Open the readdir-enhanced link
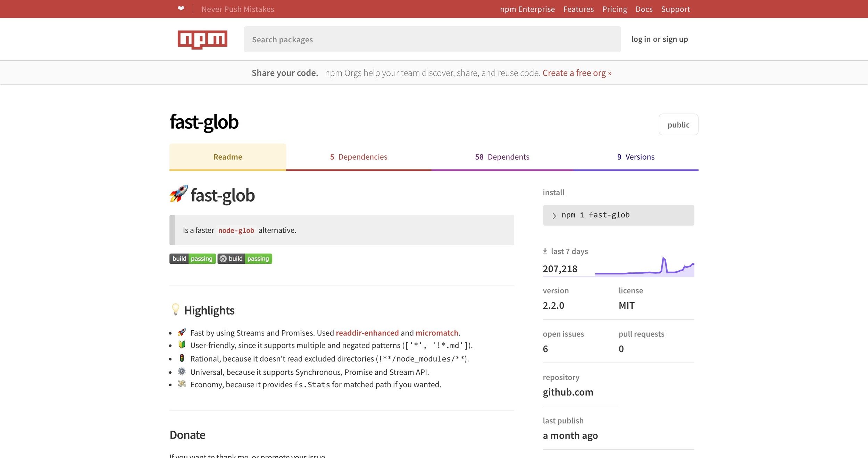Image resolution: width=868 pixels, height=458 pixels. [x=367, y=333]
